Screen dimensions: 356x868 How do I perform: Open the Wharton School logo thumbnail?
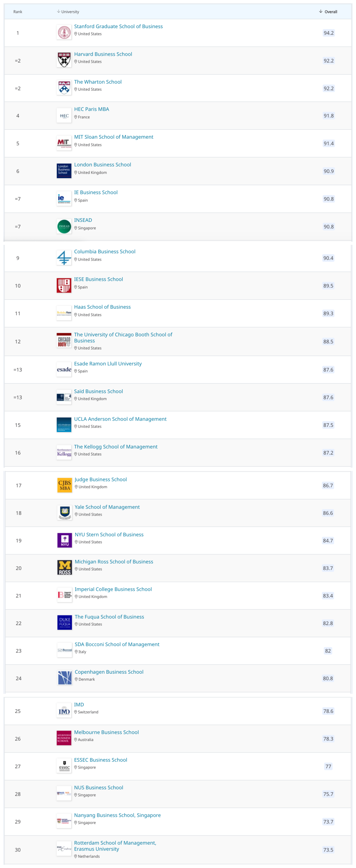[64, 88]
